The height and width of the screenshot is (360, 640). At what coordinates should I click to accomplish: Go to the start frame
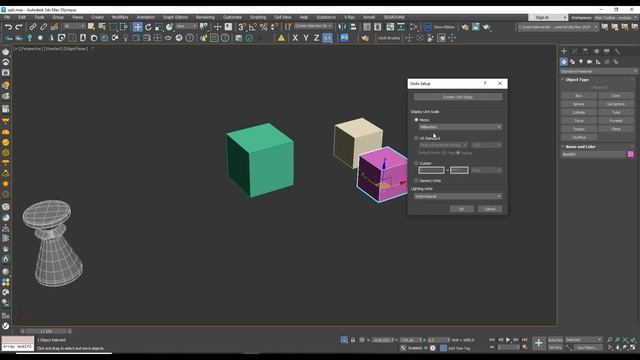coord(492,340)
